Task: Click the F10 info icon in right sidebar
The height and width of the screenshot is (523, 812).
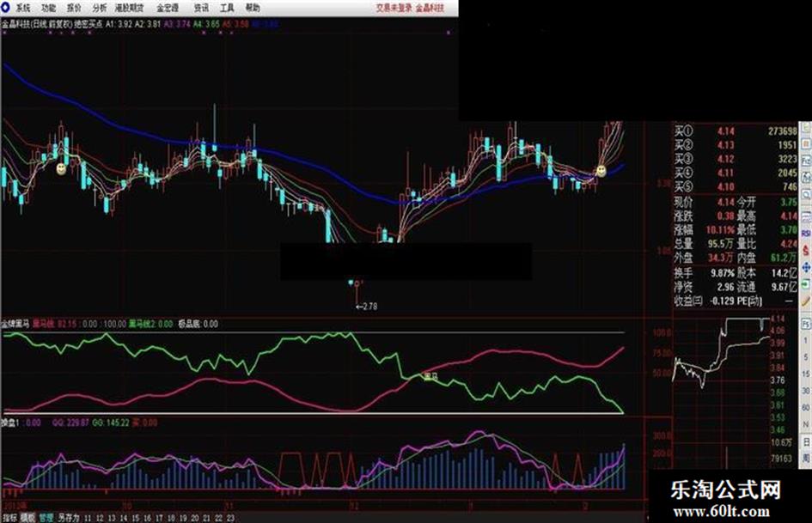Action: 806,161
